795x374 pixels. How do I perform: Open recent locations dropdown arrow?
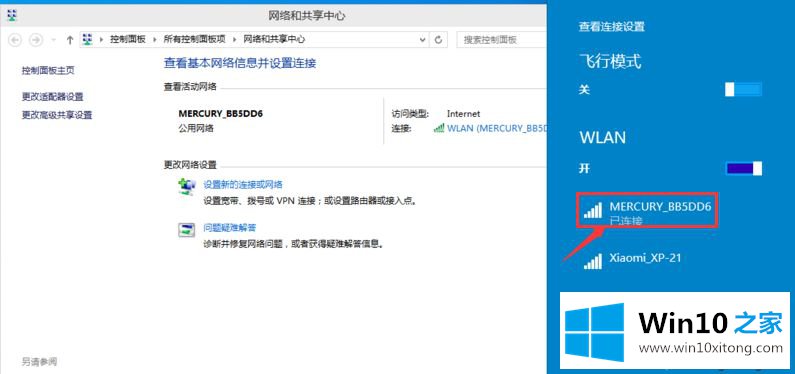(x=54, y=40)
